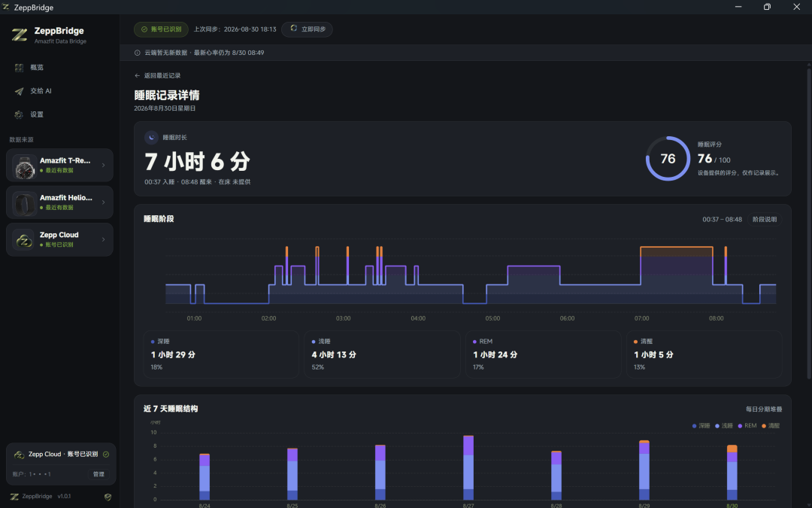Click the ZeppBridge Z logo in sidebar header

point(20,35)
